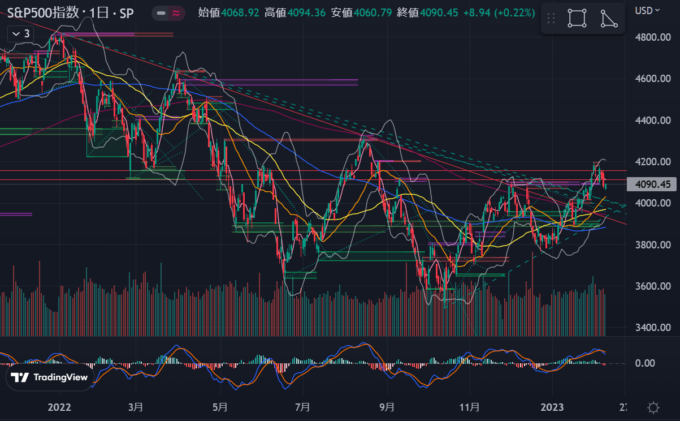The height and width of the screenshot is (421, 680).
Task: Select the rectangle drawing tool
Action: [x=577, y=18]
